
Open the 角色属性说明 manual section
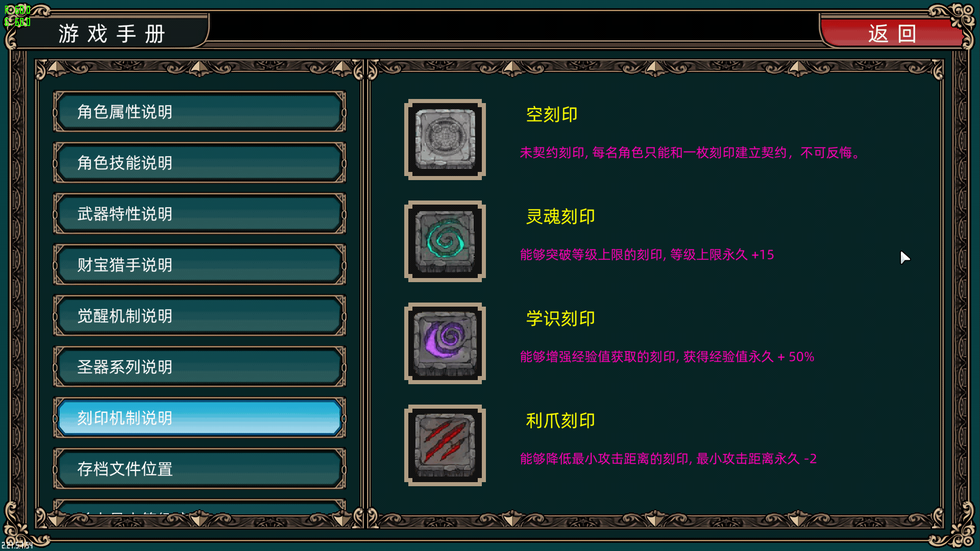(200, 112)
